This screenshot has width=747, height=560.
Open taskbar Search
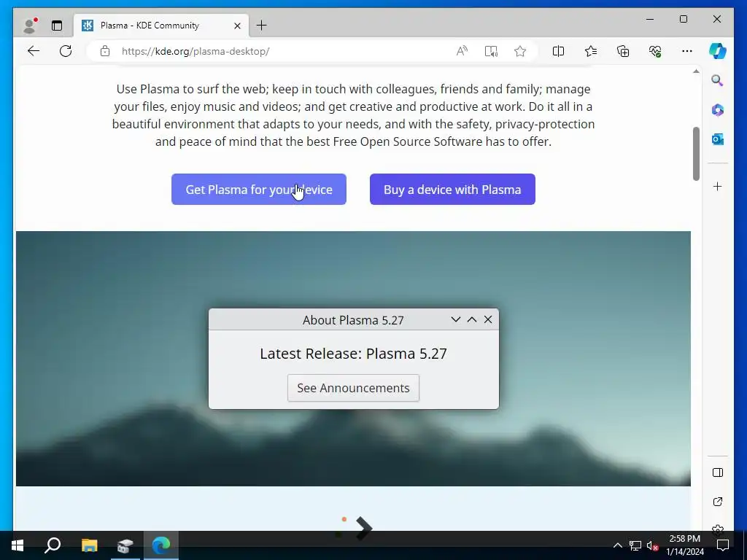click(x=53, y=545)
